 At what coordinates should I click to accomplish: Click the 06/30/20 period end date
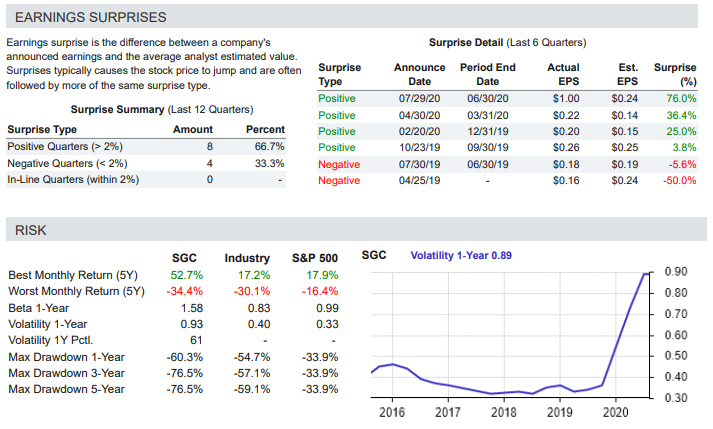(487, 99)
